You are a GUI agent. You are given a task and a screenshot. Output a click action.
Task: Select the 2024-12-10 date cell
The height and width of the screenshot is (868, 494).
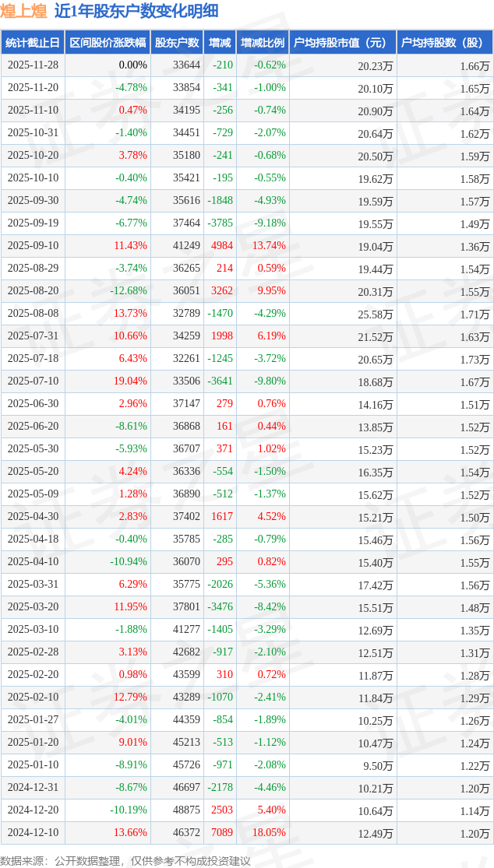click(x=33, y=833)
